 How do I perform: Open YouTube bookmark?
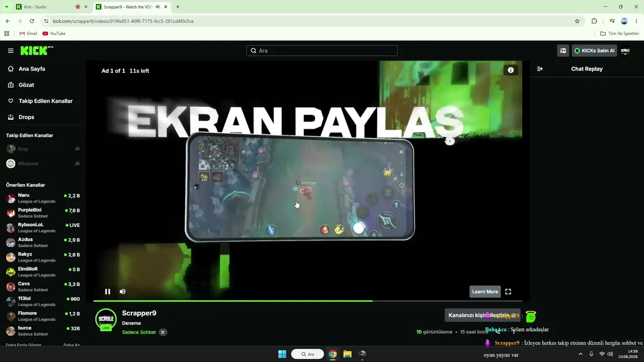54,34
